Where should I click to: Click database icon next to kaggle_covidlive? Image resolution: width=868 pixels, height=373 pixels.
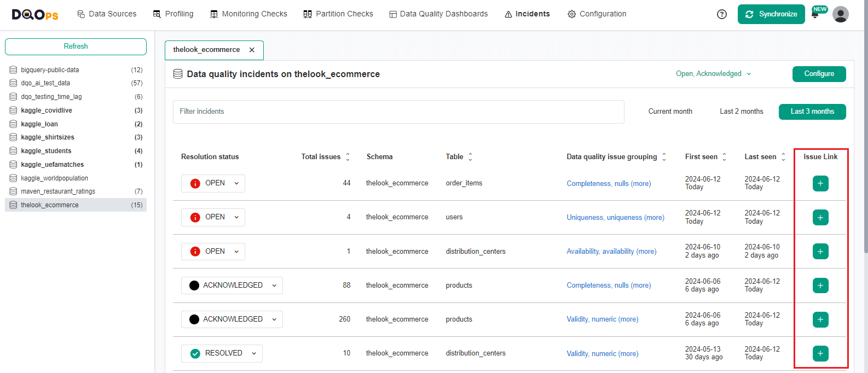tap(13, 110)
